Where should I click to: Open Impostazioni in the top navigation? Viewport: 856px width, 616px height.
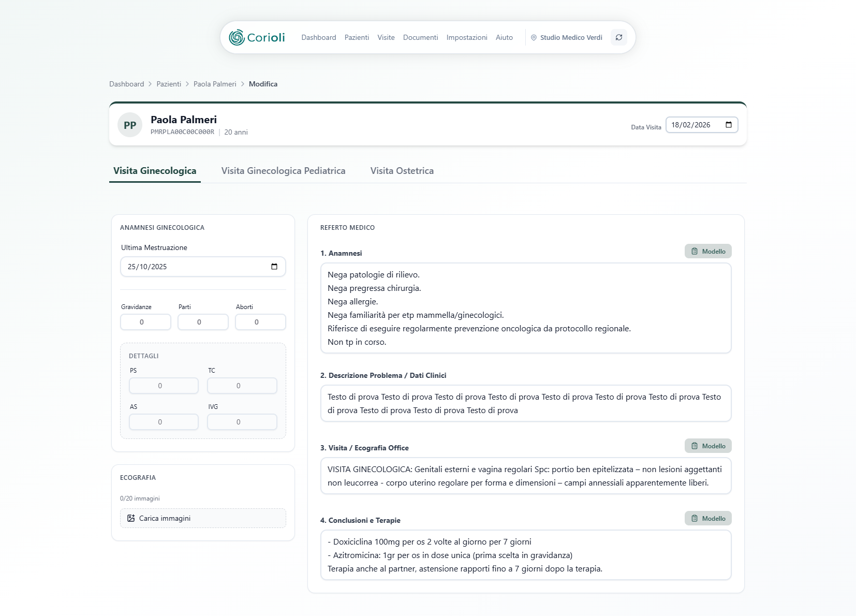coord(467,37)
